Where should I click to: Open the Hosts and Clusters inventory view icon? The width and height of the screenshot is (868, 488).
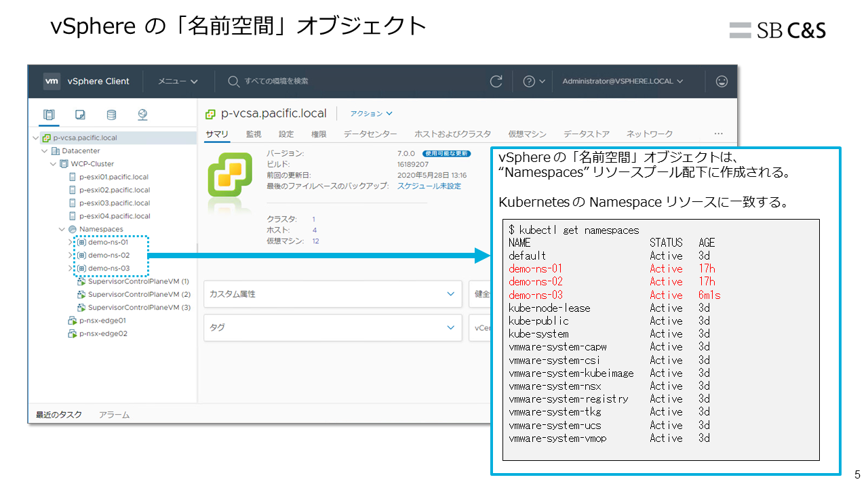pos(49,115)
